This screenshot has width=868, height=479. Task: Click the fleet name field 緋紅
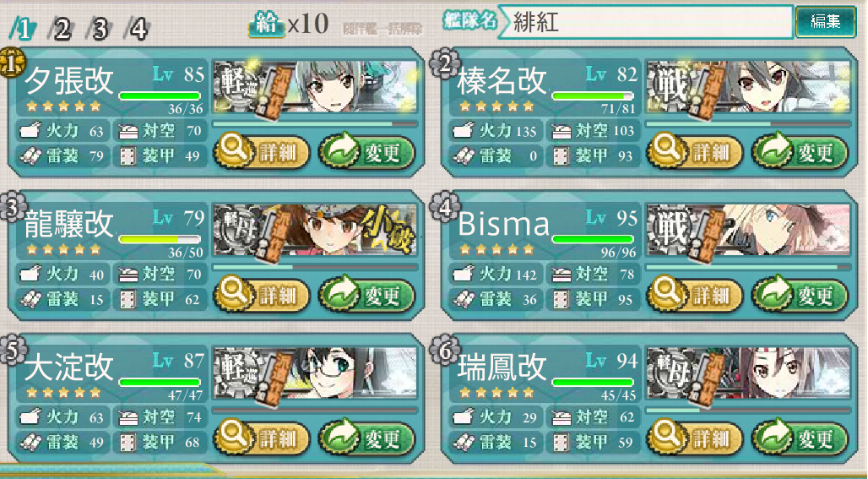(x=646, y=22)
